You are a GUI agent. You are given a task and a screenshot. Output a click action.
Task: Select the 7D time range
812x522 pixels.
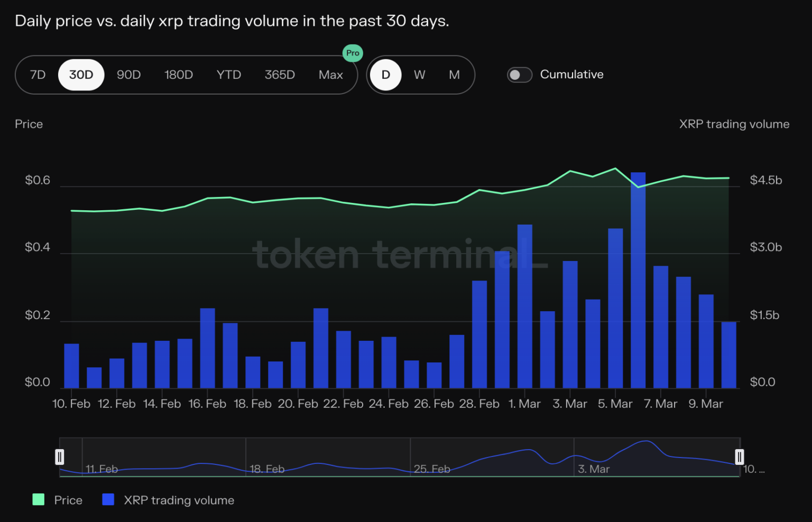[38, 74]
